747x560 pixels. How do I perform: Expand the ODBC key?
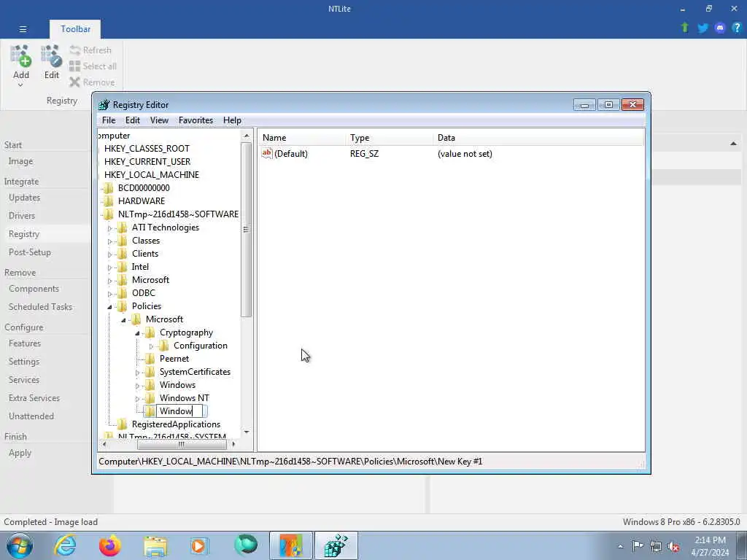pos(109,294)
